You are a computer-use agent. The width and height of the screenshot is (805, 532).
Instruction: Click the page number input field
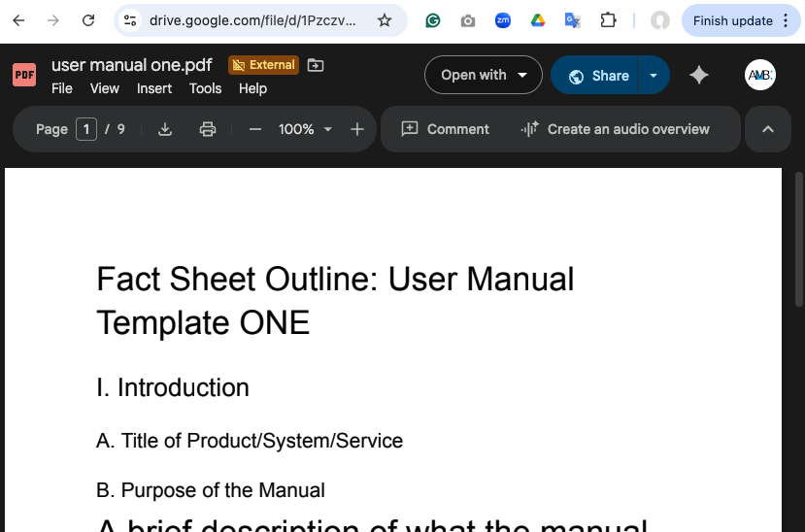click(86, 129)
